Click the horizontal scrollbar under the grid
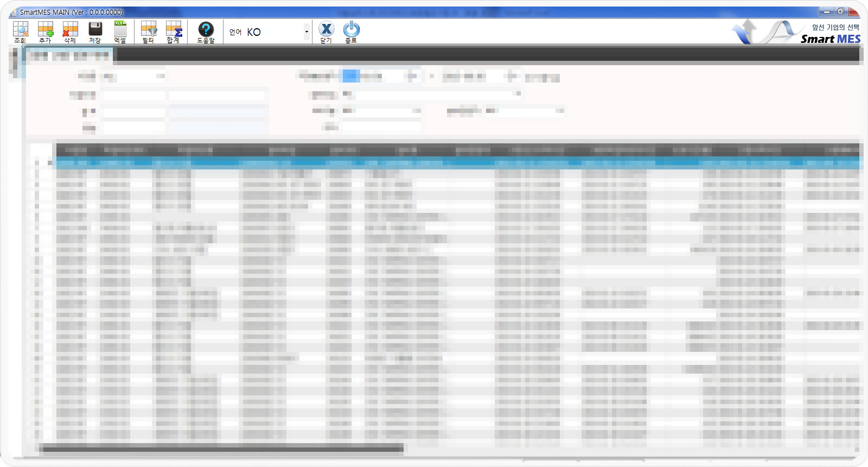 [221, 449]
